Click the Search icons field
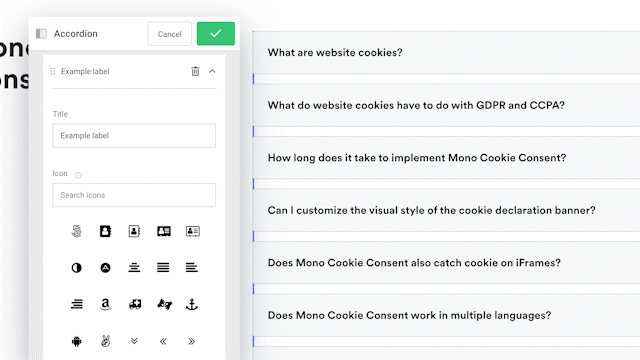Screen dimensions: 640x360 click(x=134, y=195)
